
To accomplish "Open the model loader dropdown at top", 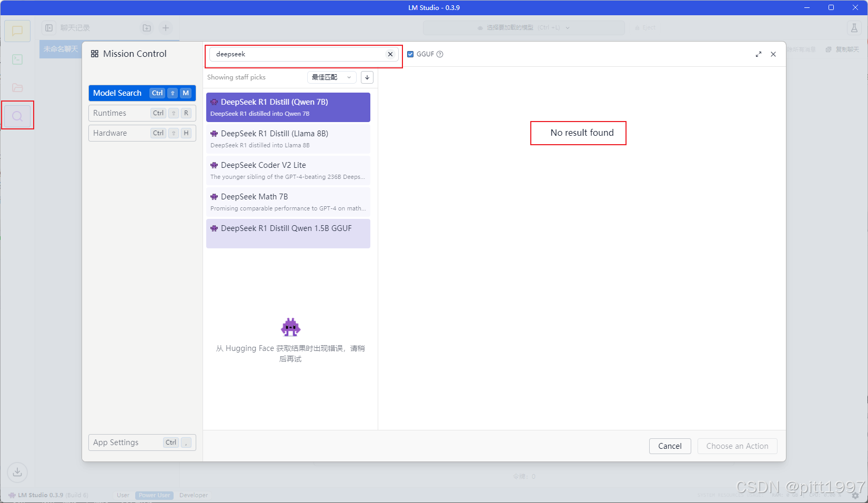I will click(x=524, y=28).
